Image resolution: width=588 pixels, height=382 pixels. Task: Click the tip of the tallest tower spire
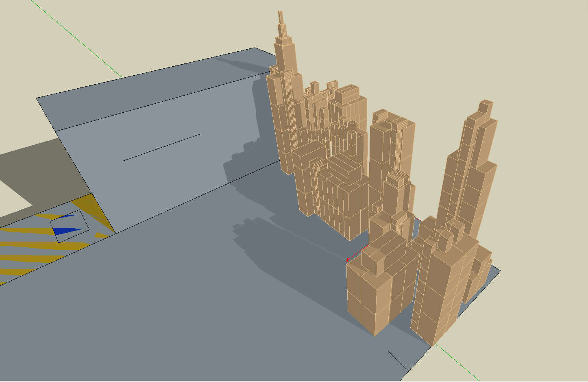280,13
